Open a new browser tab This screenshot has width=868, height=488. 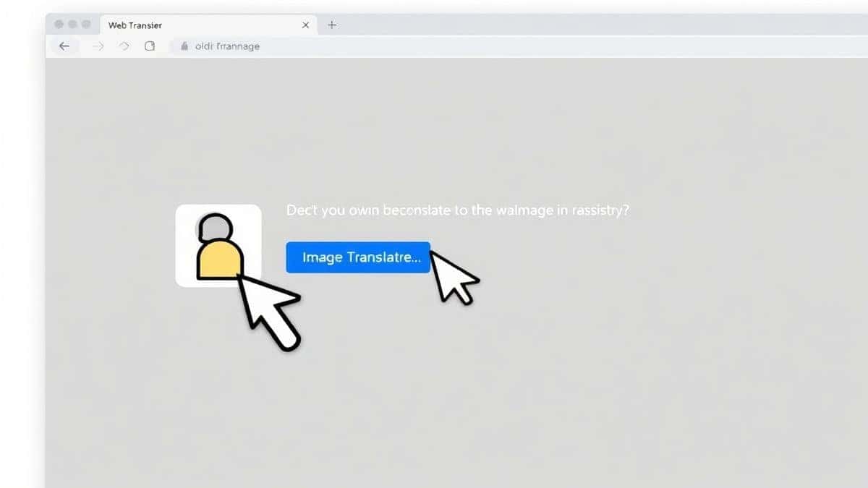pos(332,25)
